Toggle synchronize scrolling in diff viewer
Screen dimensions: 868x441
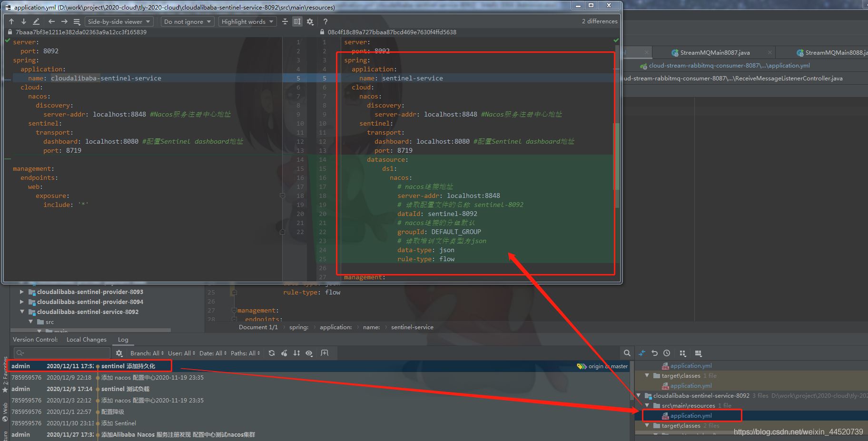pos(297,21)
